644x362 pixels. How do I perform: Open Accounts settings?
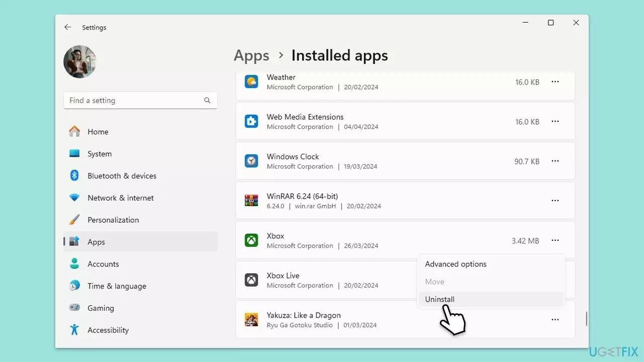pyautogui.click(x=103, y=264)
